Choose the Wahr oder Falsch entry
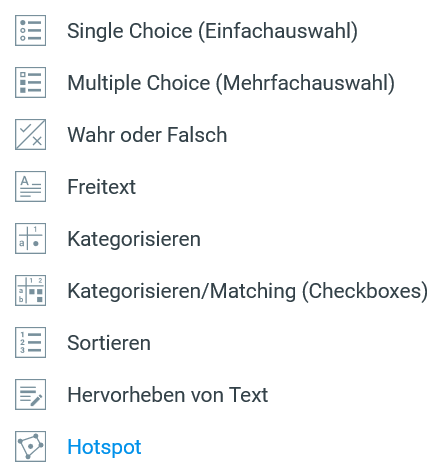447x470 pixels. (147, 135)
